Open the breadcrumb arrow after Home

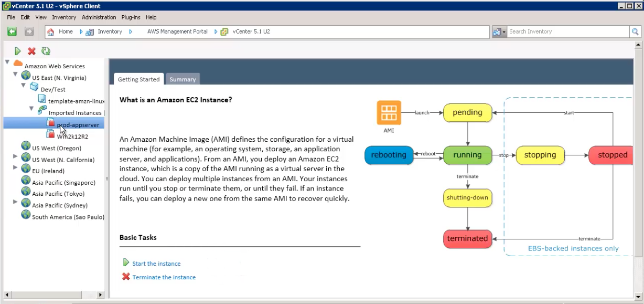tap(81, 32)
